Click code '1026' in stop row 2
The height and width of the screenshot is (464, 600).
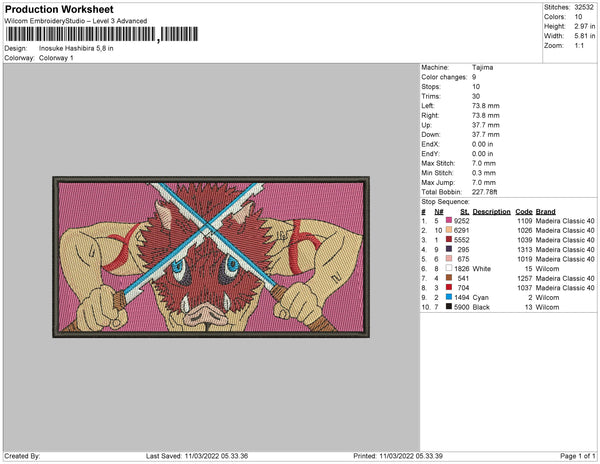525,230
